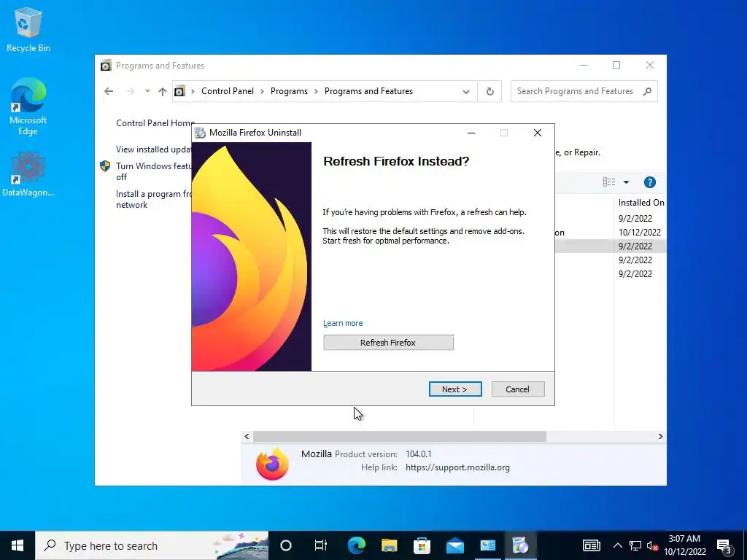This screenshot has width=747, height=560.
Task: Click the support.mozilla.org help link value
Action: pos(457,467)
